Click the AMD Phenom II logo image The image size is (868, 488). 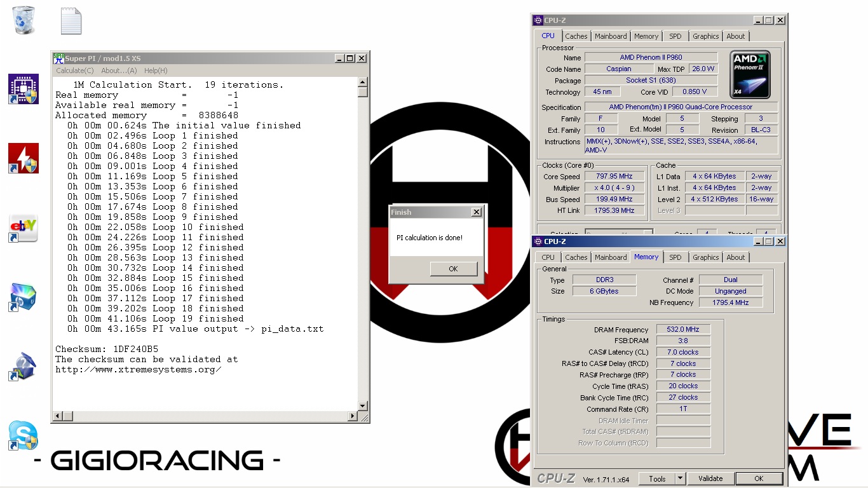750,74
